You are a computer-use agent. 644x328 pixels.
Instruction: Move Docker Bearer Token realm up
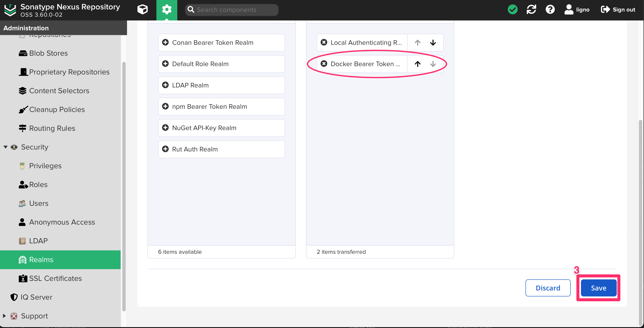point(417,64)
